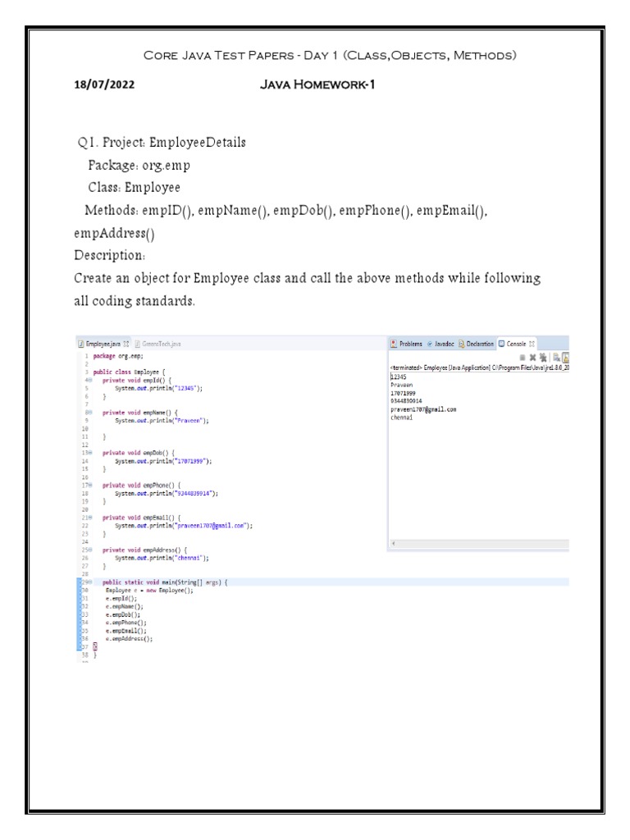Collapse the main method fold marker at line 29
The image size is (630, 840).
coord(89,582)
